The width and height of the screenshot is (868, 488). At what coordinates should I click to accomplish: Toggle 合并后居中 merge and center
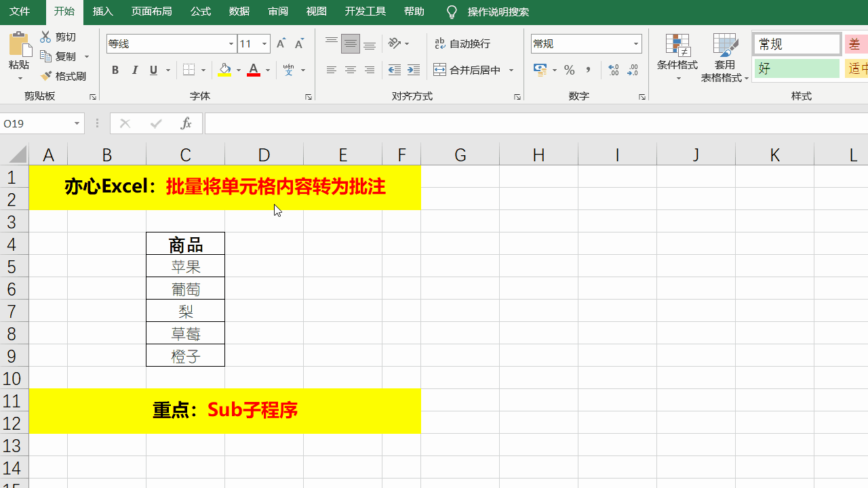(x=467, y=70)
